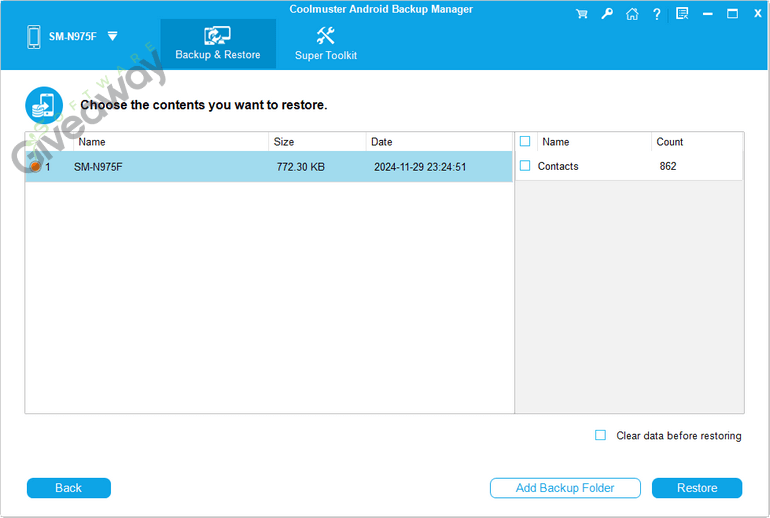Viewport: 770px width, 518px height.
Task: Sort backups by the Date column header
Action: [439, 142]
